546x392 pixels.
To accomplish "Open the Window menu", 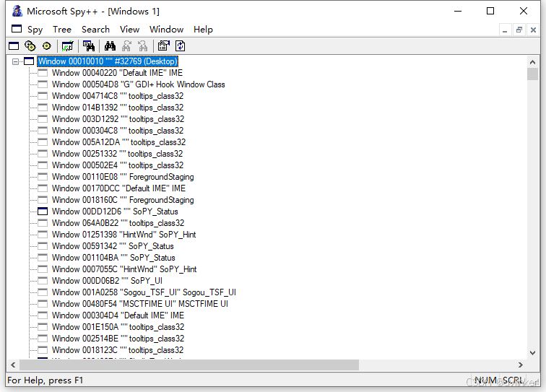I will point(166,30).
